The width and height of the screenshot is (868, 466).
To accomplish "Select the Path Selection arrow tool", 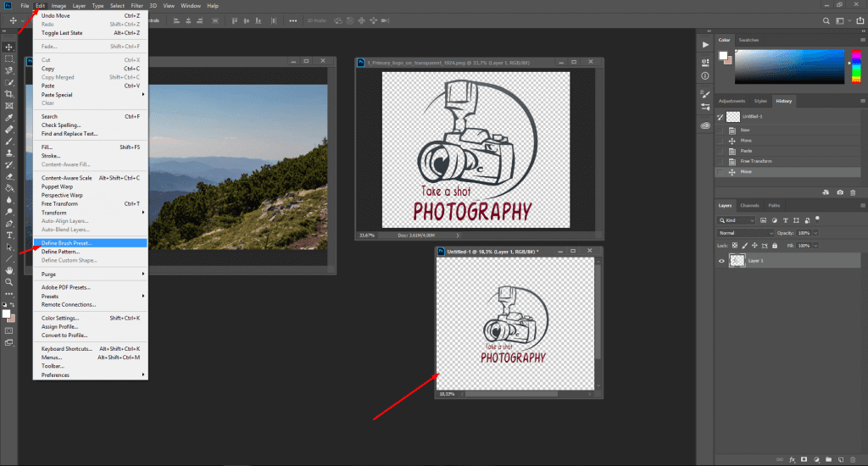I will [x=8, y=247].
